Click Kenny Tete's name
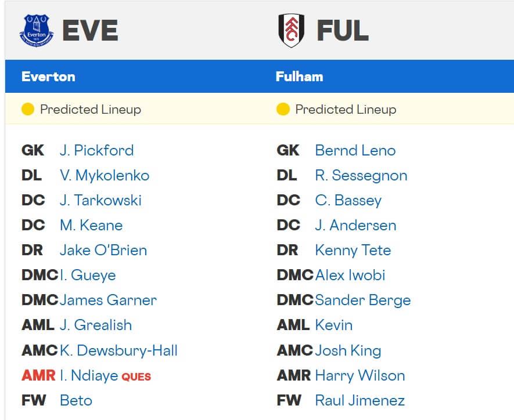 [x=353, y=250]
